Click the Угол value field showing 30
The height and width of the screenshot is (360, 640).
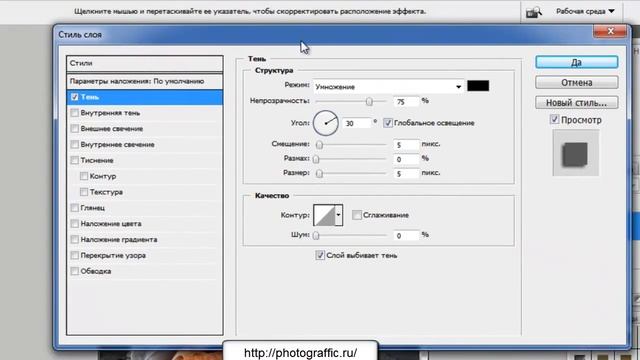[x=357, y=123]
